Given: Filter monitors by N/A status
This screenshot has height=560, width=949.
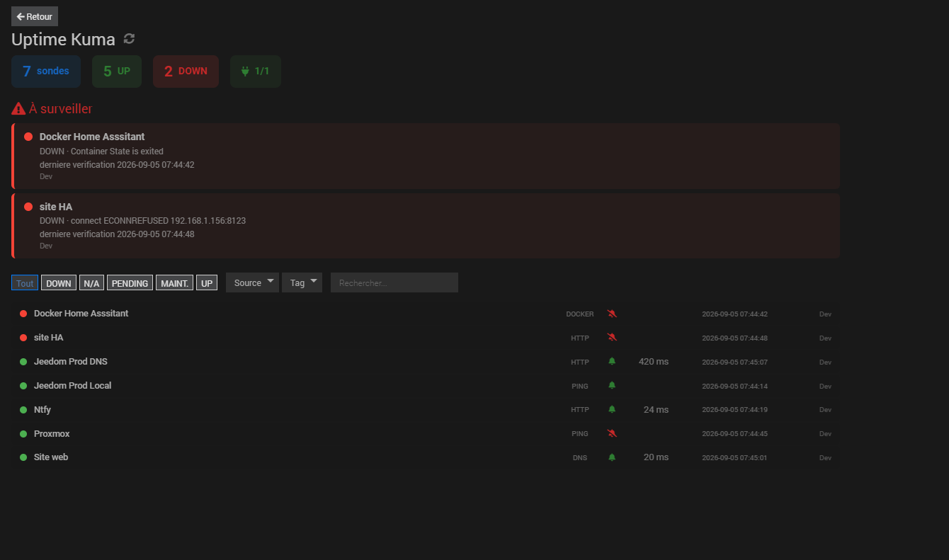Looking at the screenshot, I should (x=91, y=283).
